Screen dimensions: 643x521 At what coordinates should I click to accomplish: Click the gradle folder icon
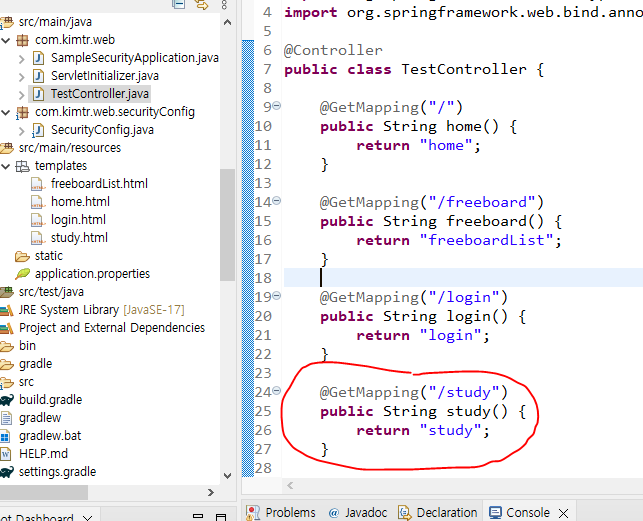[x=7, y=364]
